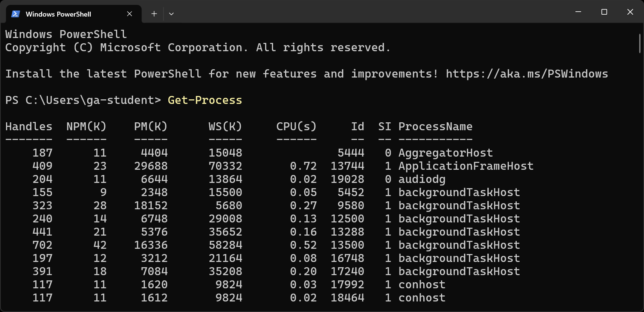Viewport: 644px width, 312px height.
Task: Click the CPU(s) column header
Action: tap(296, 126)
